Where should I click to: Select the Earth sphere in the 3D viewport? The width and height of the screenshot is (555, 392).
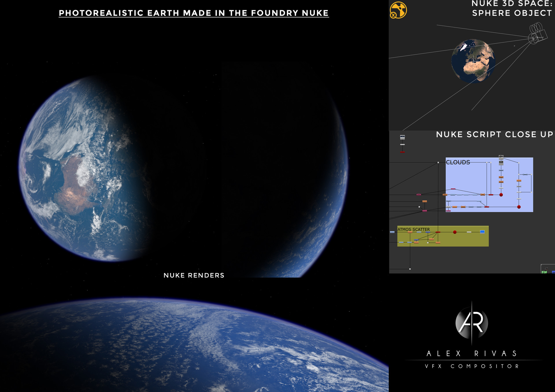point(473,61)
